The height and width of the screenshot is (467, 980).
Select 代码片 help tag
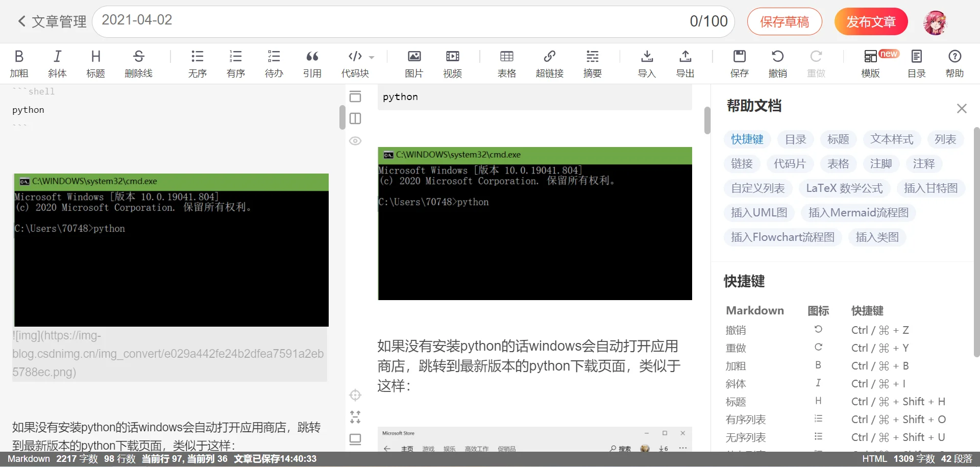pyautogui.click(x=790, y=163)
